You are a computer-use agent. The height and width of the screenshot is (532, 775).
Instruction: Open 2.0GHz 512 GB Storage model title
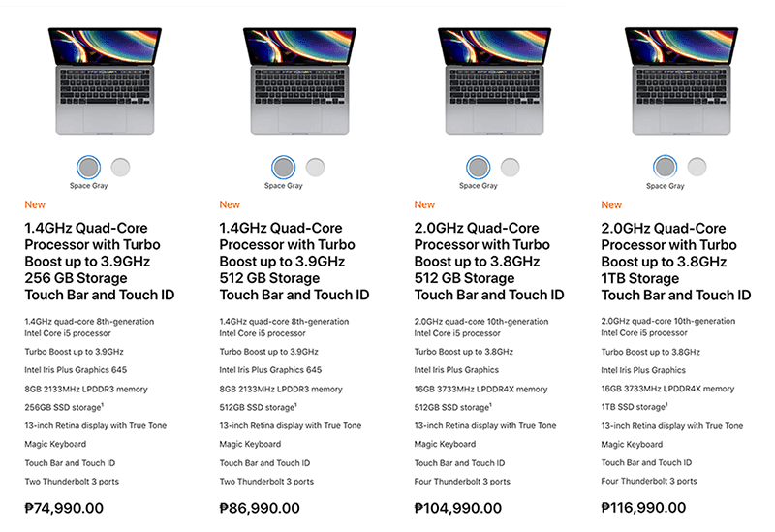coord(489,261)
